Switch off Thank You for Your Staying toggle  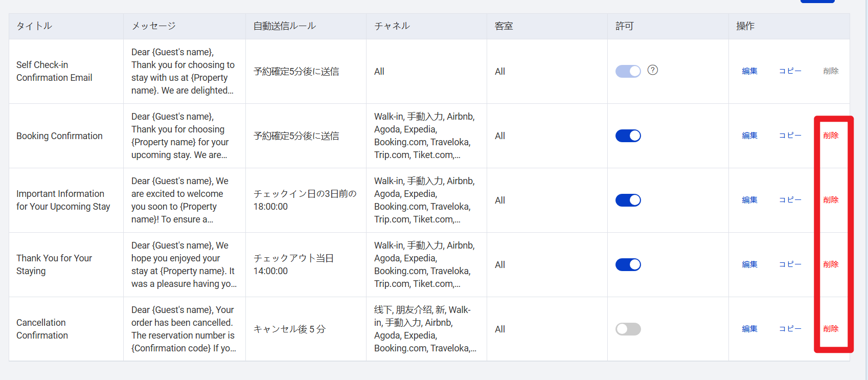(628, 264)
